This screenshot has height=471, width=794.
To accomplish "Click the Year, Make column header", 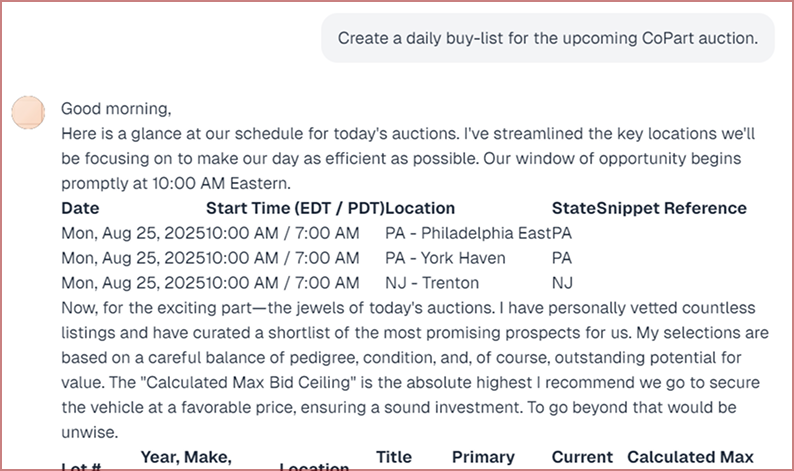I will 186,457.
